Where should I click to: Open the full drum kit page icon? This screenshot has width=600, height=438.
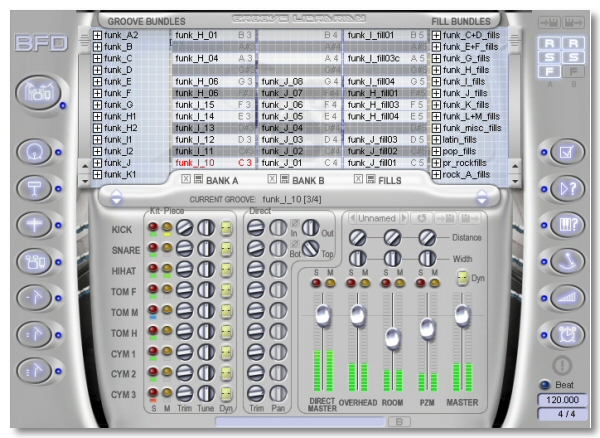(x=39, y=93)
